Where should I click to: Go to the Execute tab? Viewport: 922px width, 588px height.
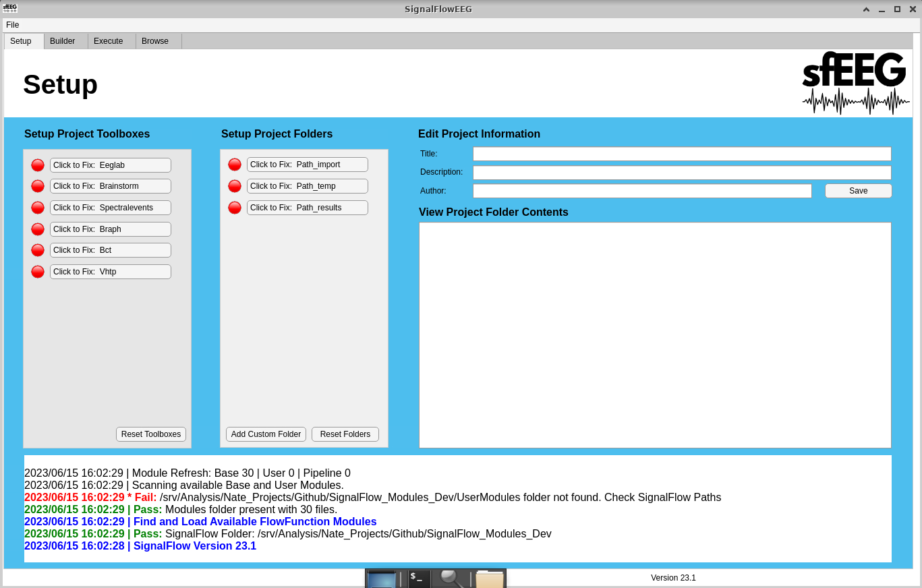[x=109, y=41]
